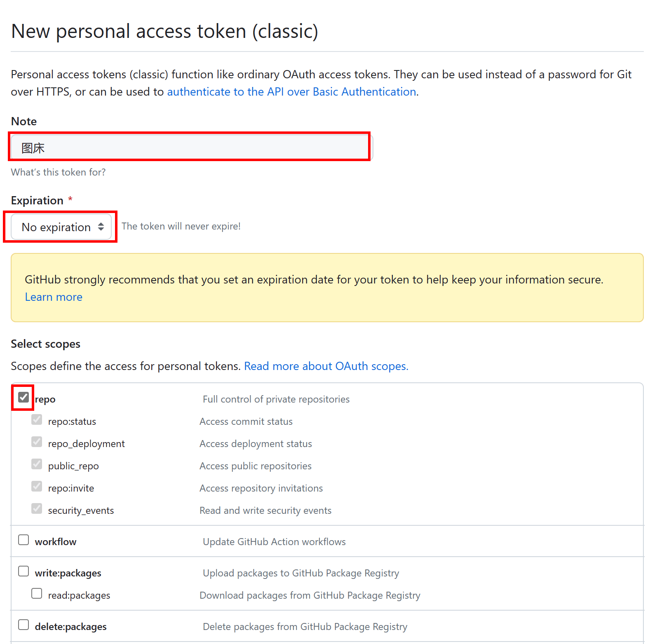Open authenticate to the API link
650x644 pixels.
291,91
